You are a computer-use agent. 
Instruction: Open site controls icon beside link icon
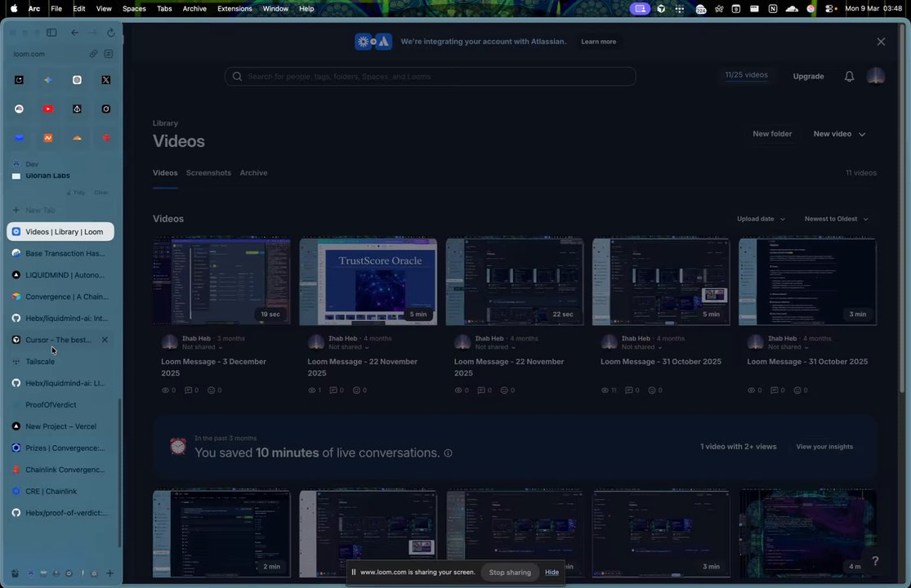(x=109, y=54)
